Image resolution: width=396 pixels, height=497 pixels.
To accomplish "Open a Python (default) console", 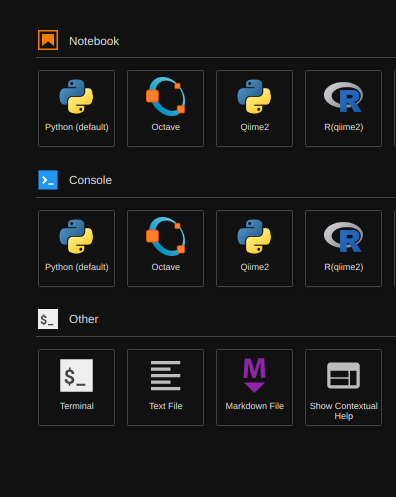I will tap(76, 248).
